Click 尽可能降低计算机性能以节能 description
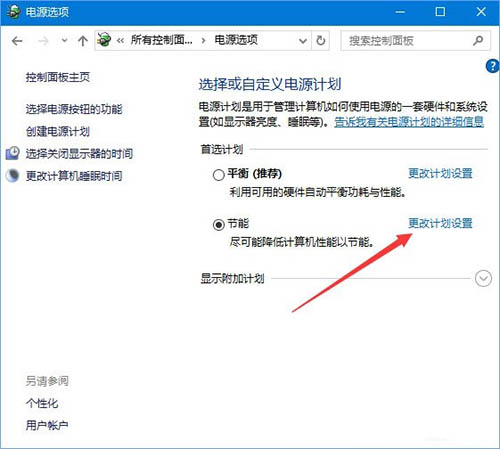 [302, 242]
